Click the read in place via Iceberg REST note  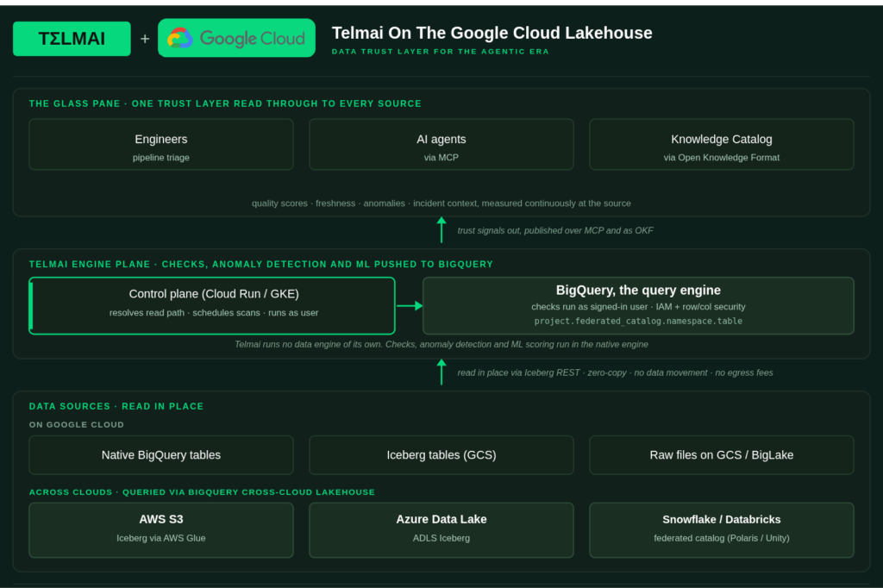615,372
